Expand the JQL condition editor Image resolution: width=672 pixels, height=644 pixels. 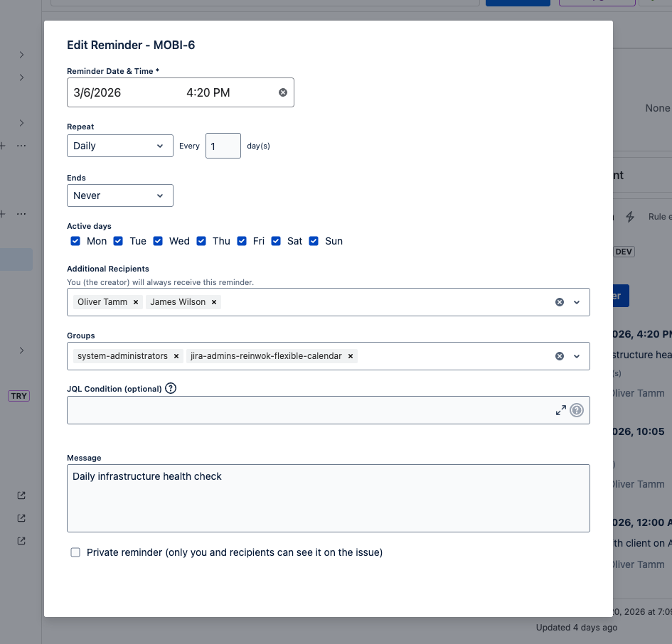[561, 410]
